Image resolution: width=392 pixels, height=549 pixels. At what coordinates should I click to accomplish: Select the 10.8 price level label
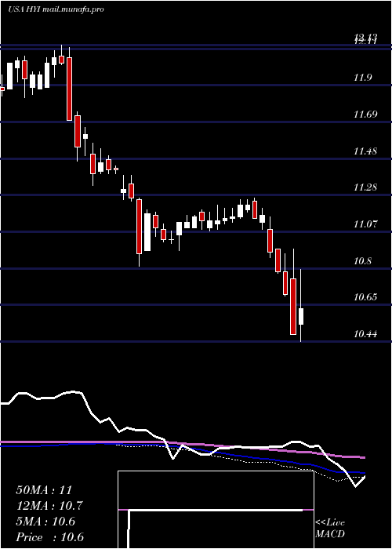pyautogui.click(x=362, y=261)
